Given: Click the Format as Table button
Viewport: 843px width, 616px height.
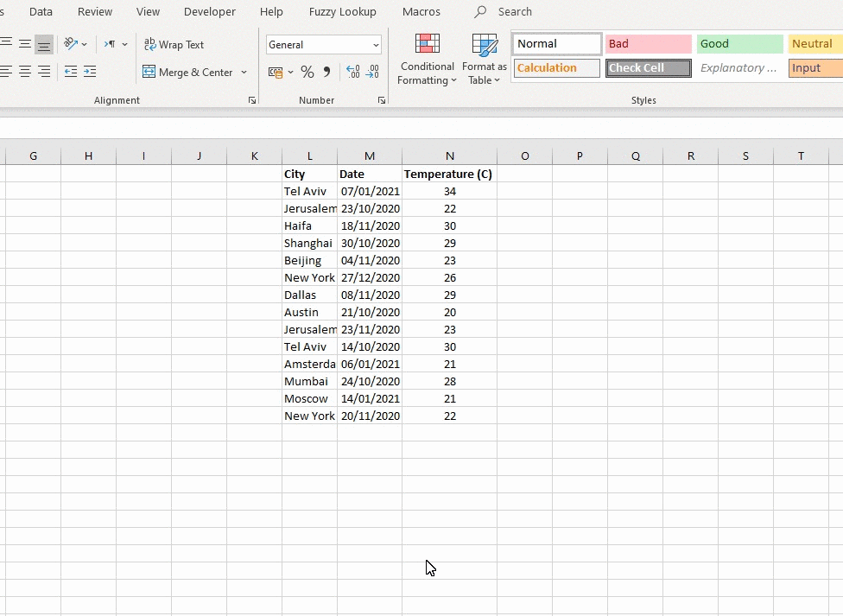Looking at the screenshot, I should 485,60.
